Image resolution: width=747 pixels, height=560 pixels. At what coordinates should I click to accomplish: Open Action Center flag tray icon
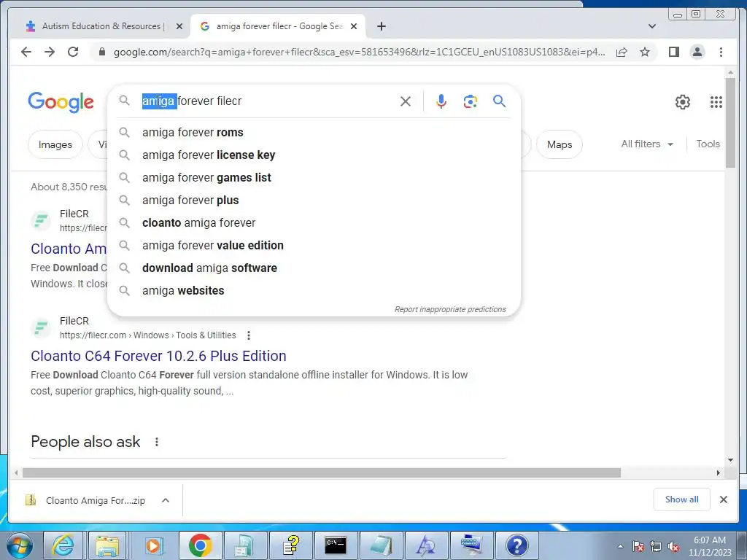[x=638, y=547]
